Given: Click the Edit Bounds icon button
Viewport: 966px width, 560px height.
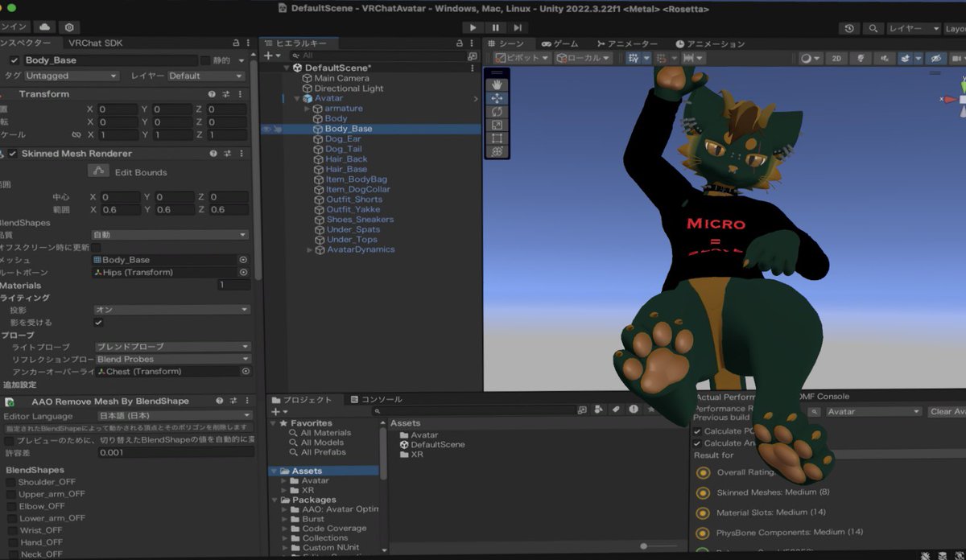Looking at the screenshot, I should tap(98, 171).
